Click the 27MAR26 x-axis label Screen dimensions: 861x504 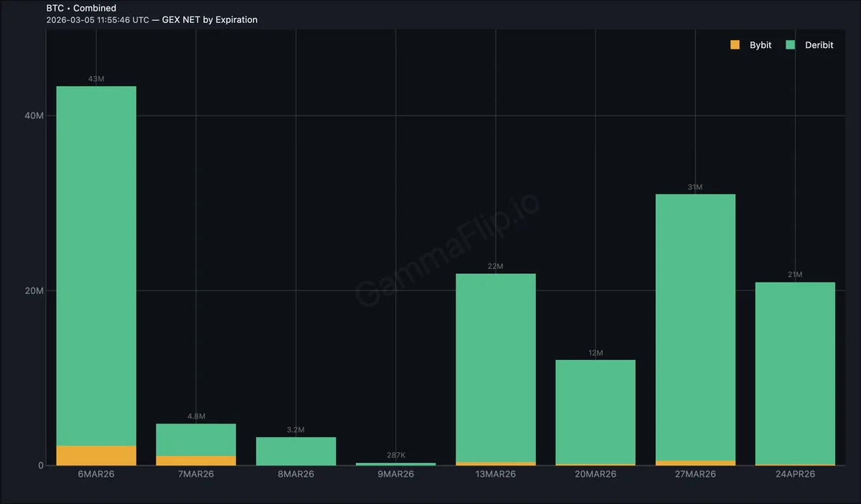click(695, 475)
